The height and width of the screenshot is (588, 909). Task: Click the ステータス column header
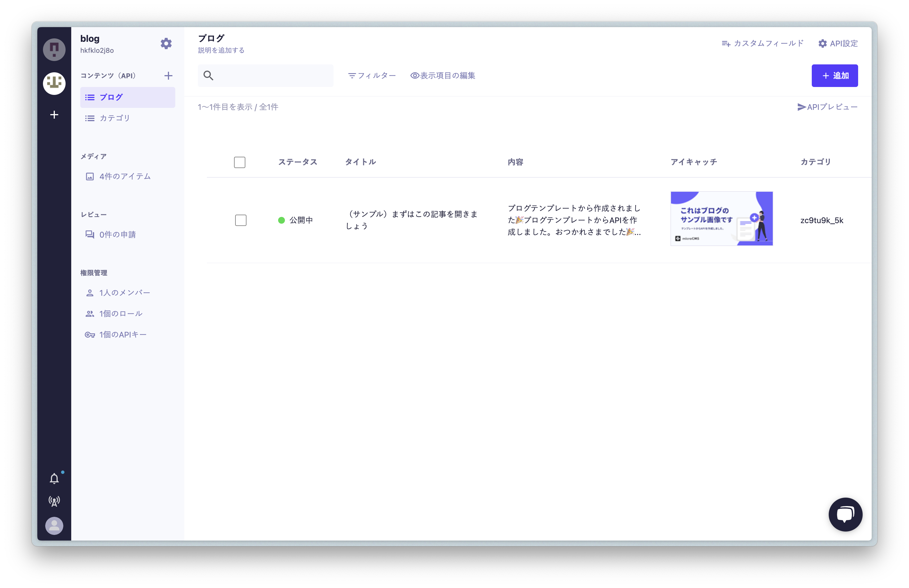pyautogui.click(x=298, y=162)
